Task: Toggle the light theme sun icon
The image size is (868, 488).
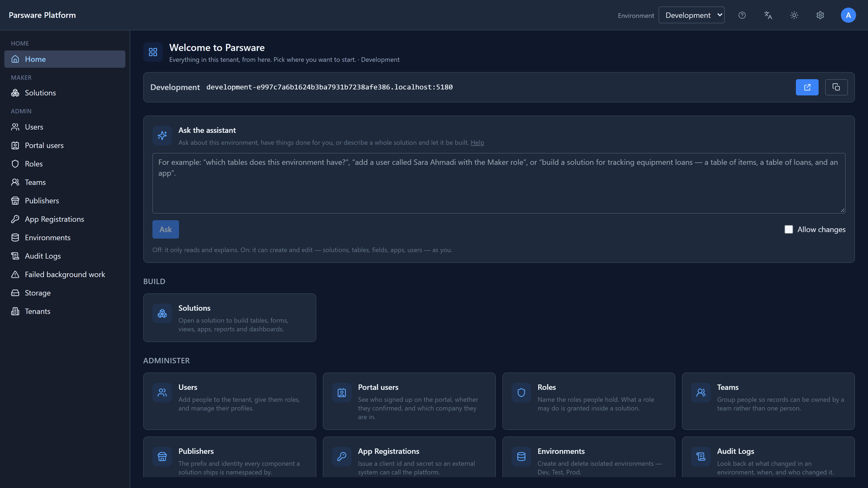Action: point(794,15)
